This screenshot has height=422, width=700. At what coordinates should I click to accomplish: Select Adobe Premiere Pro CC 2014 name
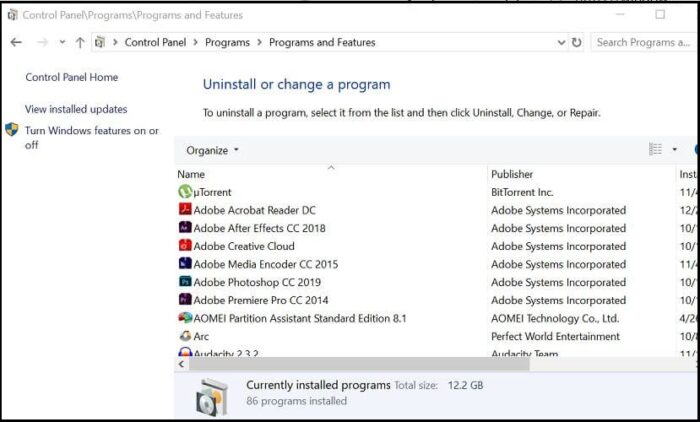[x=261, y=300]
